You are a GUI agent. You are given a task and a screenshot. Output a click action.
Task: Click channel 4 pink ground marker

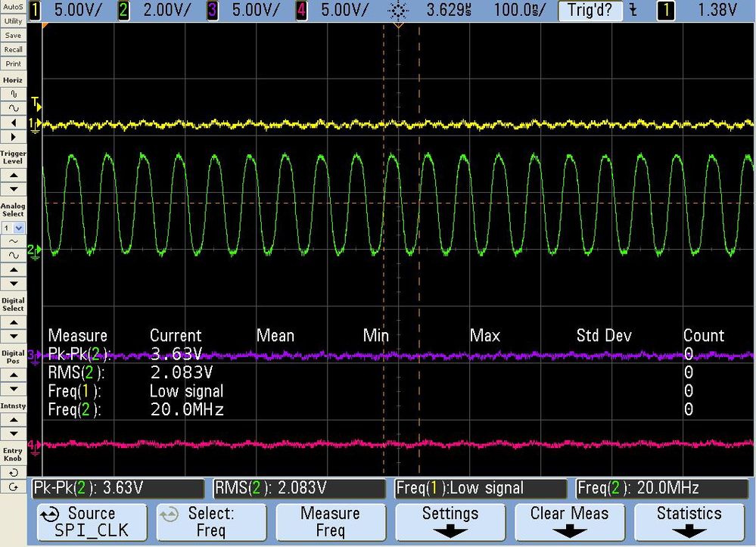pos(34,446)
